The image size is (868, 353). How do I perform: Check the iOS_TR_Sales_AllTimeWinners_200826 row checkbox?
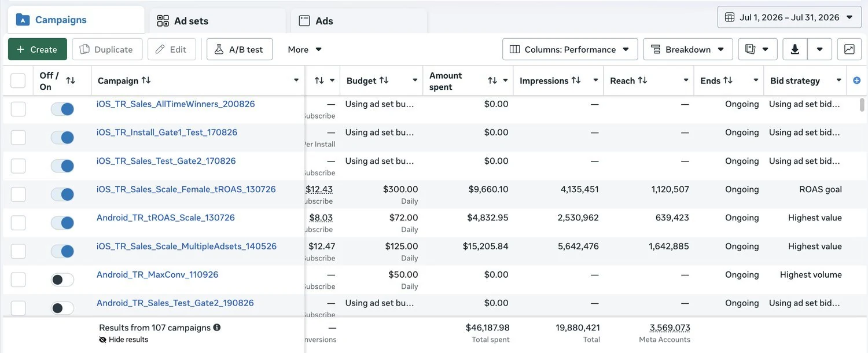pyautogui.click(x=18, y=109)
